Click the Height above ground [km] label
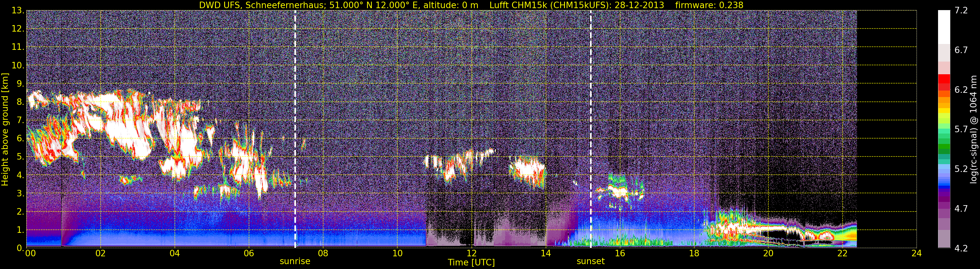This screenshot has height=269, width=980. pos(5,129)
